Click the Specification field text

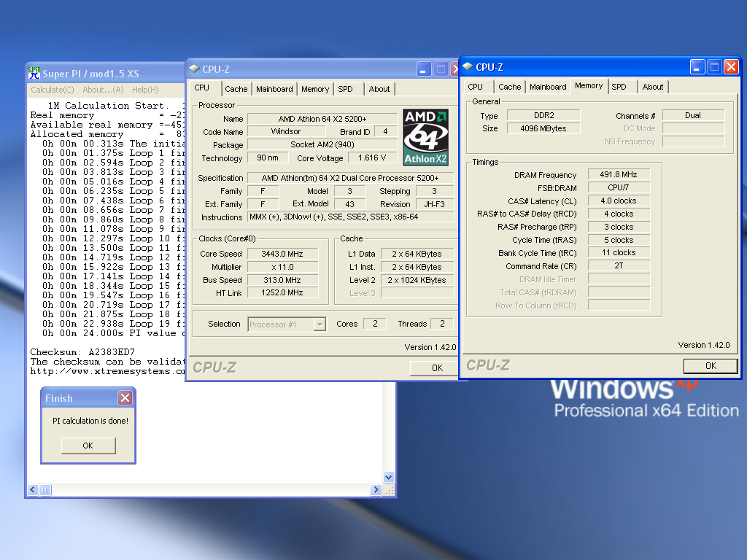[x=350, y=178]
